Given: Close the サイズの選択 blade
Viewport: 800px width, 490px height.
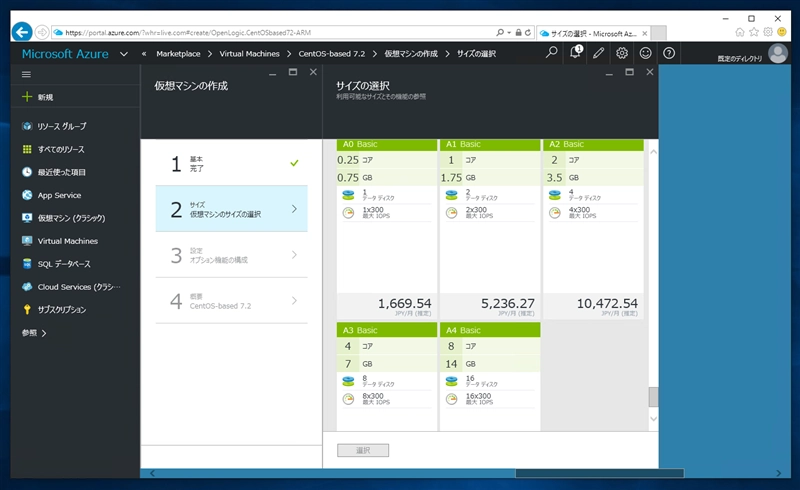Looking at the screenshot, I should pyautogui.click(x=650, y=72).
